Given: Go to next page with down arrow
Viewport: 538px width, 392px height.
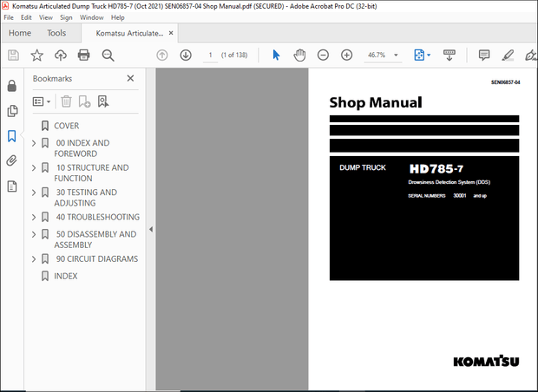Looking at the screenshot, I should (186, 56).
